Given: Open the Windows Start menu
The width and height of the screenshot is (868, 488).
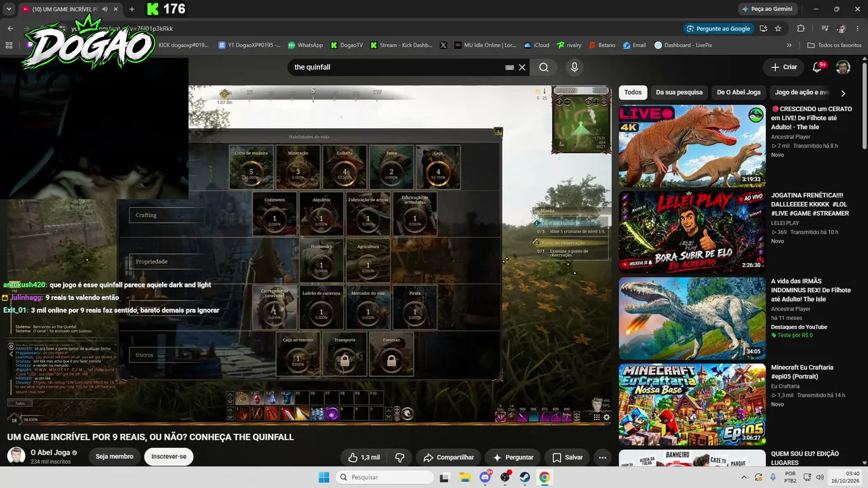Looking at the screenshot, I should (324, 477).
